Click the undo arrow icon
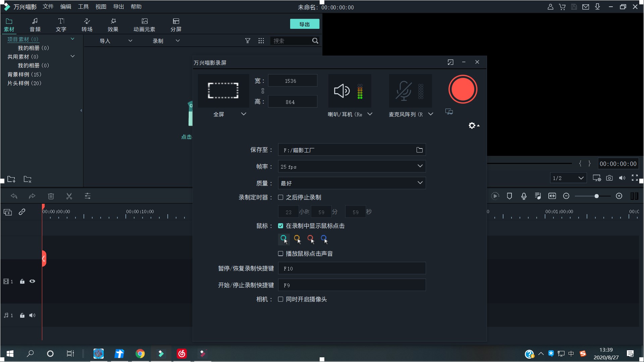The image size is (644, 362). point(14,196)
